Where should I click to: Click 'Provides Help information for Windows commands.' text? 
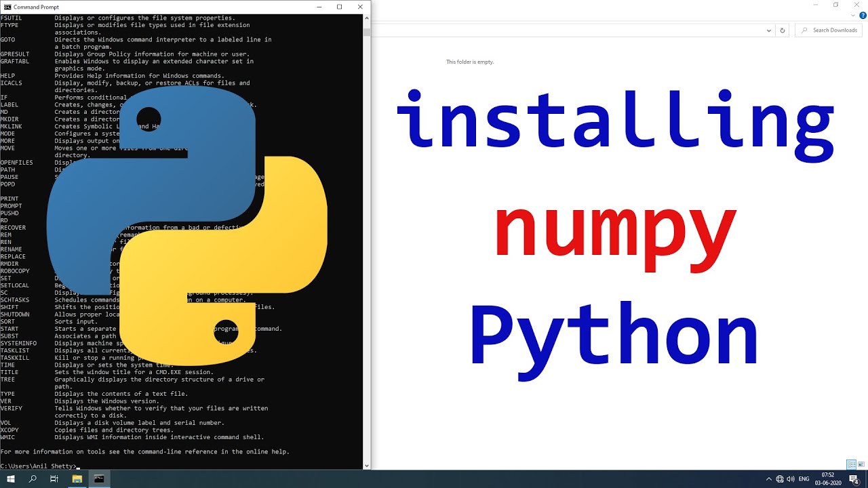(140, 76)
